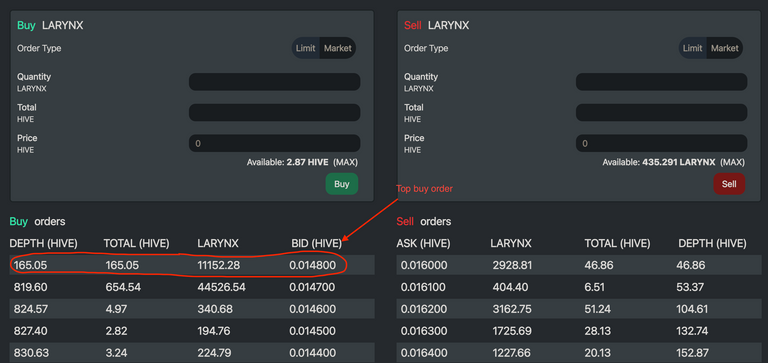
Task: Click the 4.97 total in Buy orders
Action: click(x=116, y=309)
